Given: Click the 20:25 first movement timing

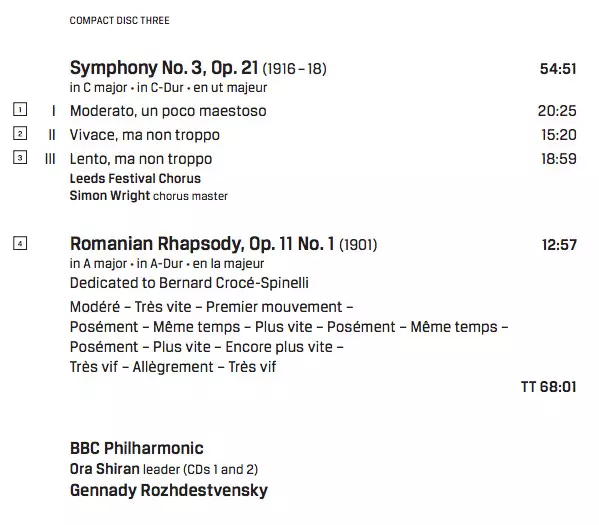Looking at the screenshot, I should pos(557,111).
